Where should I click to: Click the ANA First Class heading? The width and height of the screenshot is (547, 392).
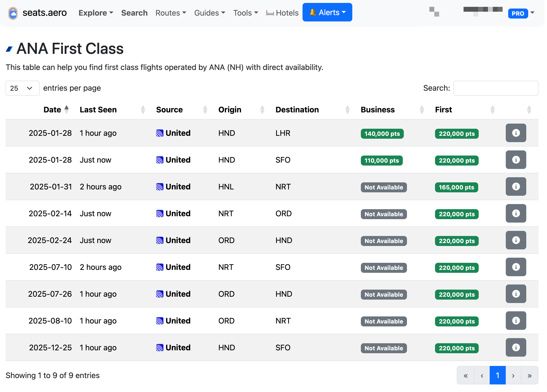pyautogui.click(x=70, y=49)
